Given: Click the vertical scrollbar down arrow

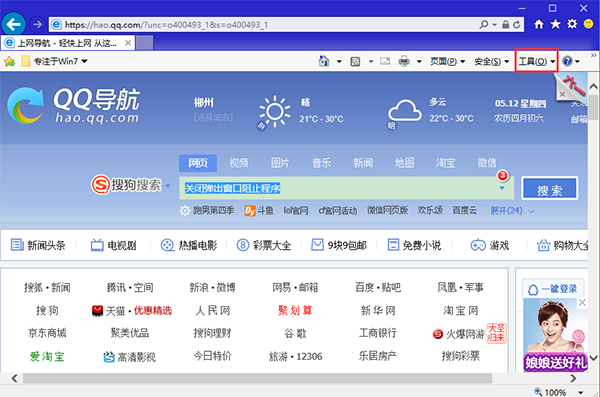Looking at the screenshot, I should [593, 358].
